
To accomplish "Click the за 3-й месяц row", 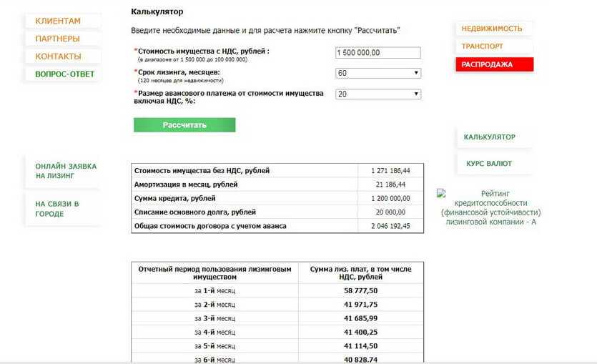I will 277,318.
